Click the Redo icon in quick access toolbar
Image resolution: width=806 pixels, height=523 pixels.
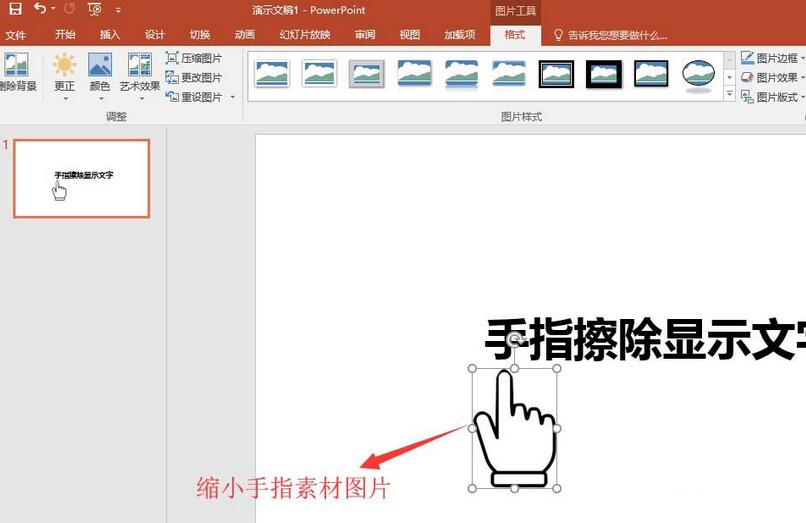(x=69, y=8)
